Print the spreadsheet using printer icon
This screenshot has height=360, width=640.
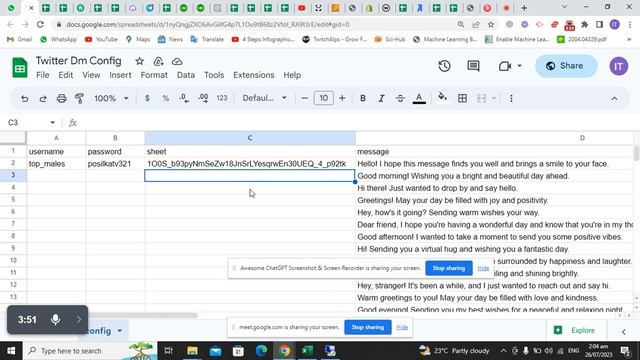click(61, 98)
